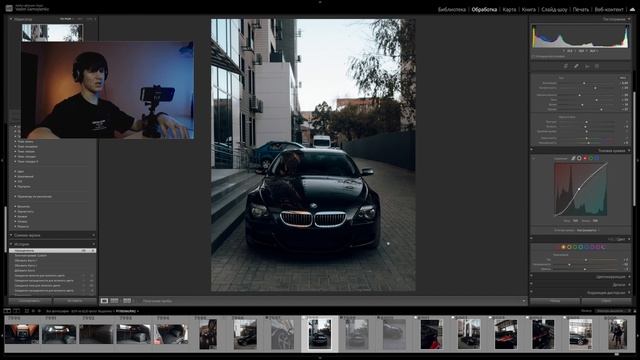
Task: Expand the Цветокоррекция panel triangle
Action: pyautogui.click(x=629, y=276)
